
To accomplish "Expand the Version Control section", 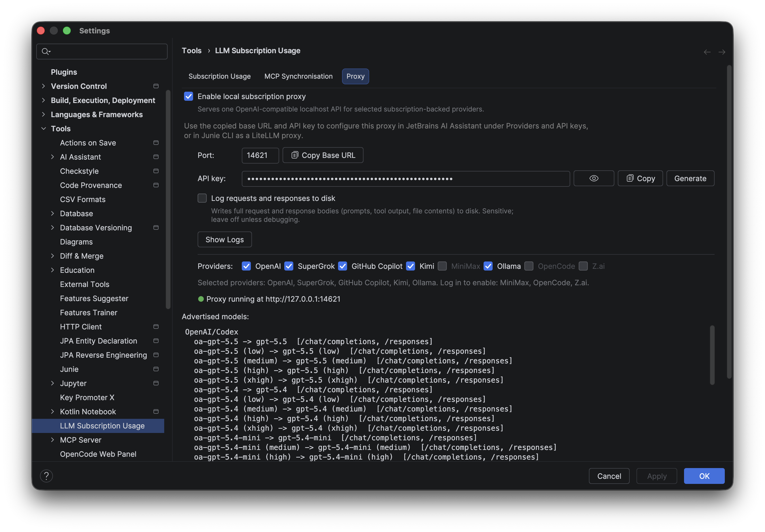I will pos(43,86).
